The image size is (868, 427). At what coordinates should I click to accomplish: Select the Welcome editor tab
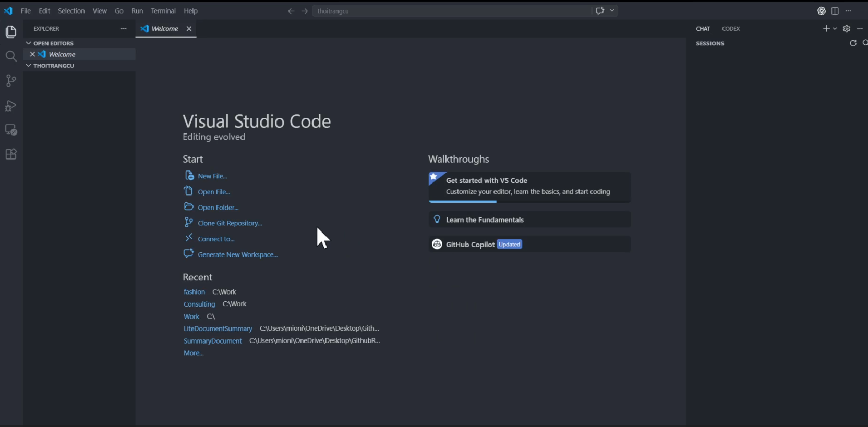coord(166,29)
